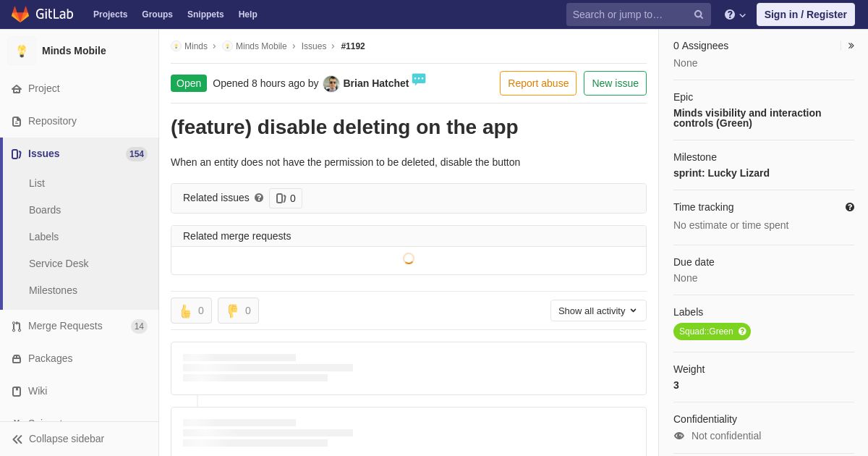
Task: Click the GitLab fox logo
Action: [20, 14]
